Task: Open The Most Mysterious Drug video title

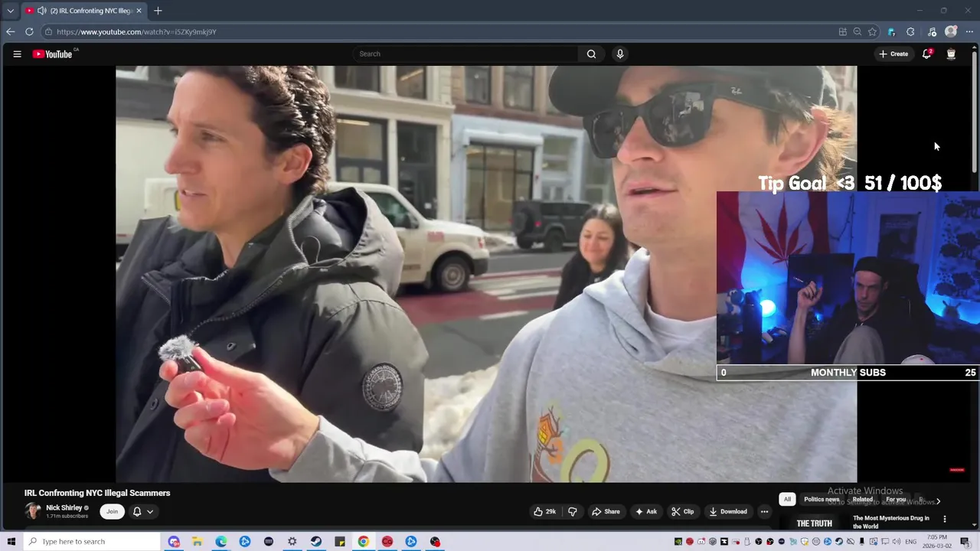Action: [891, 522]
